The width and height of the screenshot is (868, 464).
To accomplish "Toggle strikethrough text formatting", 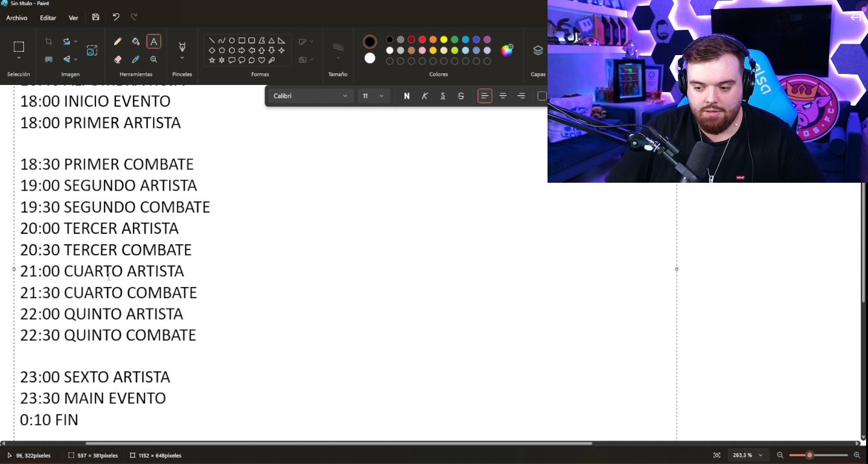I will pos(461,96).
